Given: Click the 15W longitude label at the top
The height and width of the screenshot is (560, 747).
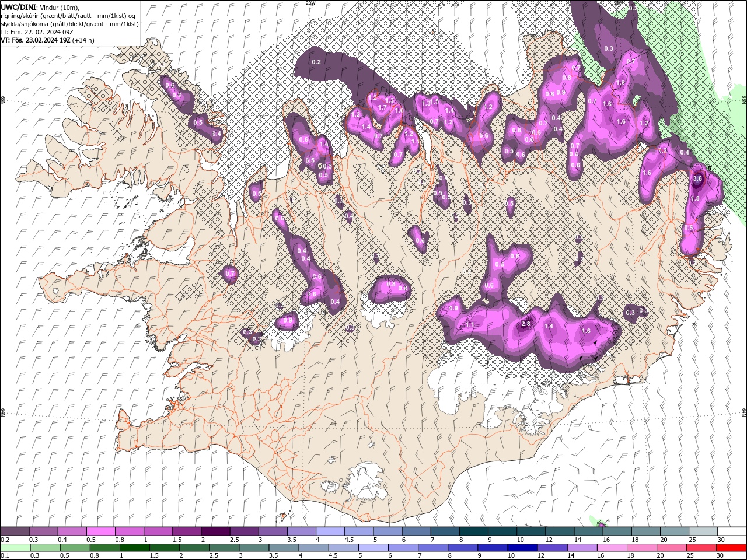Looking at the screenshot, I should coord(619,3).
